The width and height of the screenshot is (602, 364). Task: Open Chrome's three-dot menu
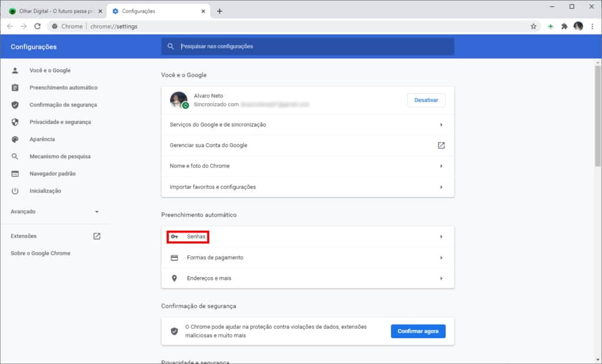coord(592,26)
